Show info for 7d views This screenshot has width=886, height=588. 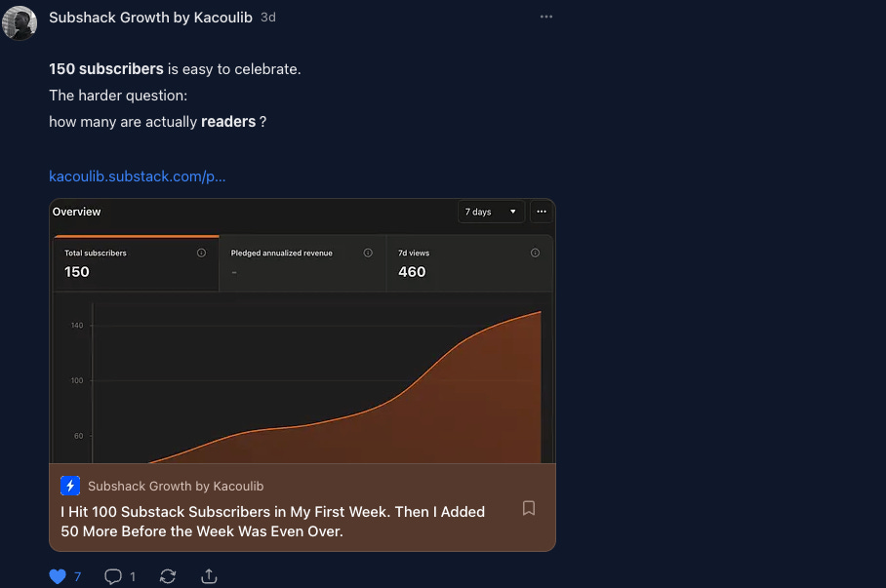[x=535, y=253]
